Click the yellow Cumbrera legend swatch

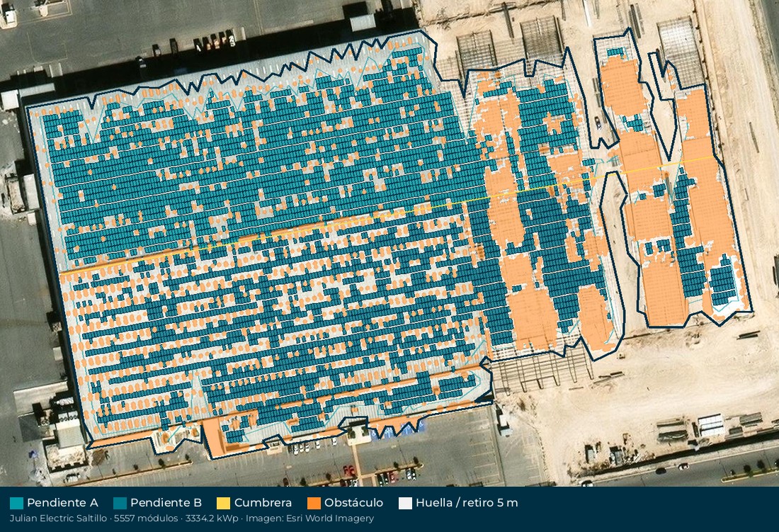pyautogui.click(x=224, y=503)
